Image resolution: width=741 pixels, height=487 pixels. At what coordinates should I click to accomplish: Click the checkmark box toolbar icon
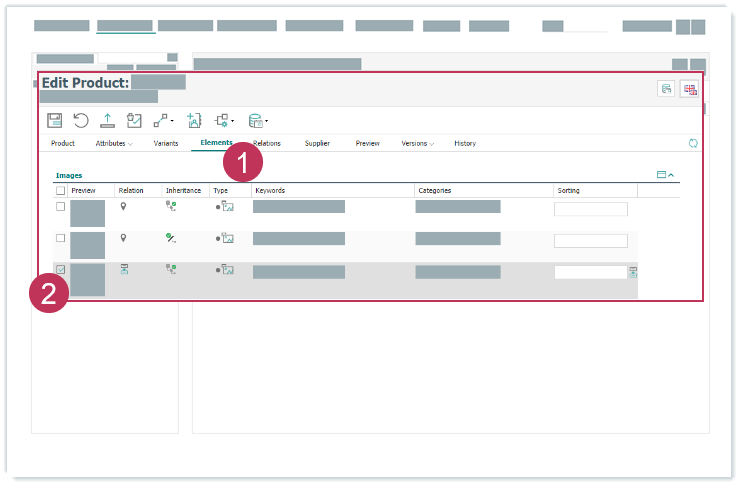(x=134, y=121)
